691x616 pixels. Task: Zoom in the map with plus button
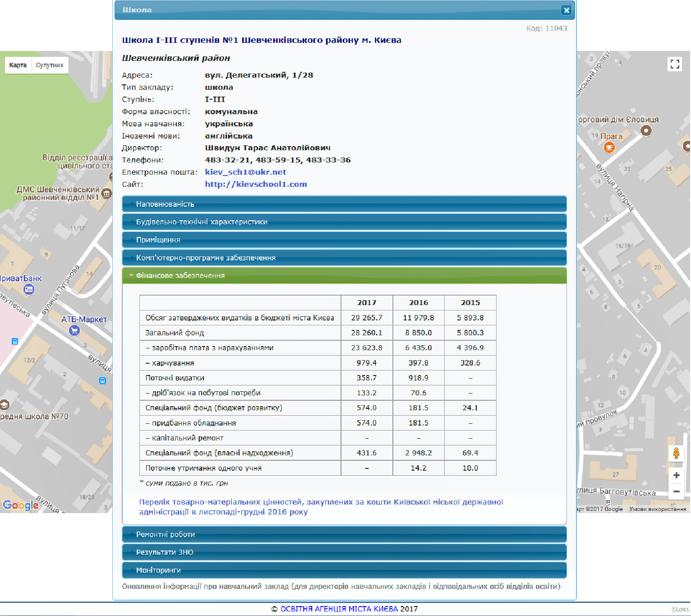pyautogui.click(x=676, y=475)
